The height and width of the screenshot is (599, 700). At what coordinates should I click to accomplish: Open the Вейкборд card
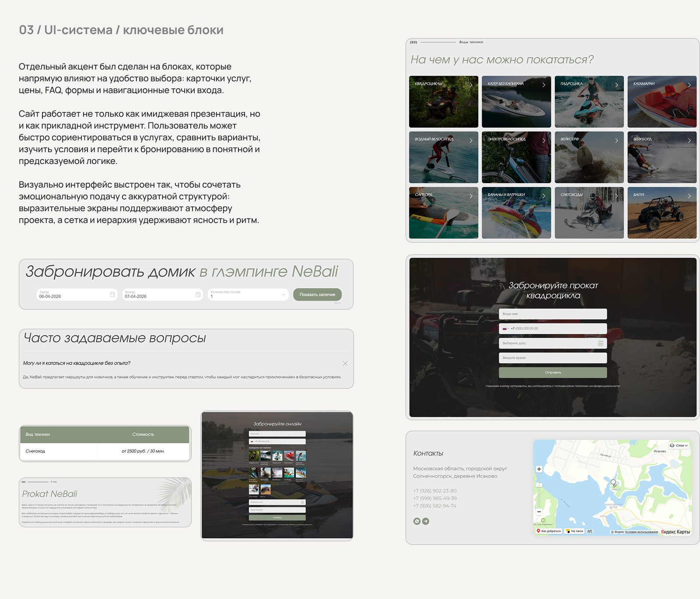point(662,157)
